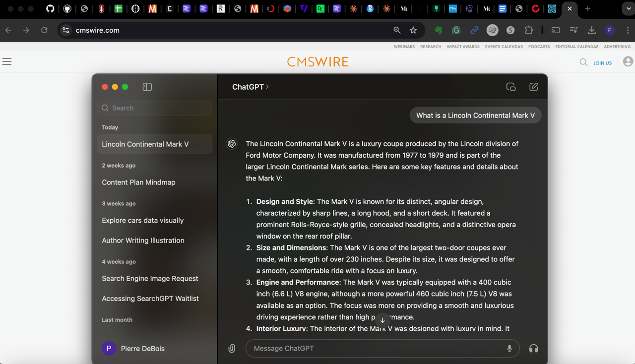Switch to the Stanford tree tab

[101, 8]
